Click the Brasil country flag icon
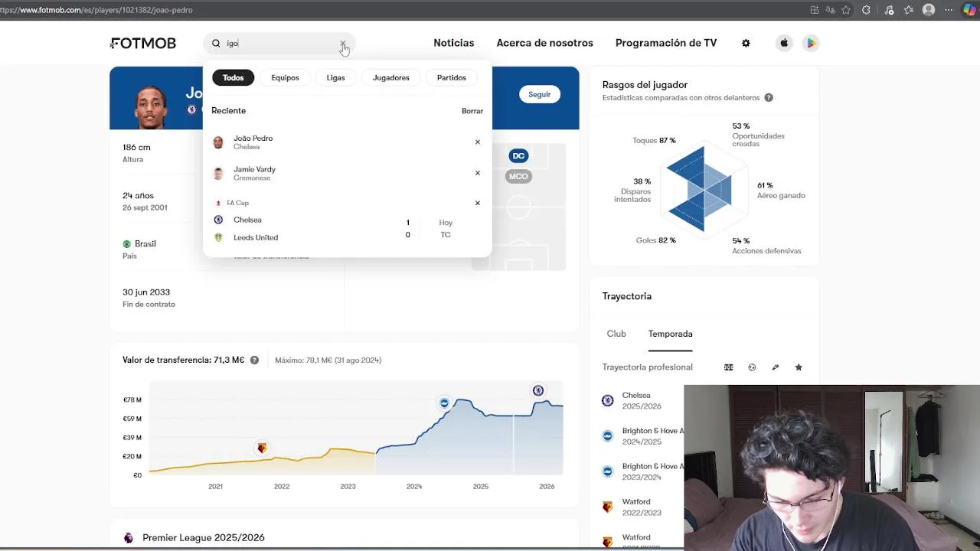 (127, 244)
